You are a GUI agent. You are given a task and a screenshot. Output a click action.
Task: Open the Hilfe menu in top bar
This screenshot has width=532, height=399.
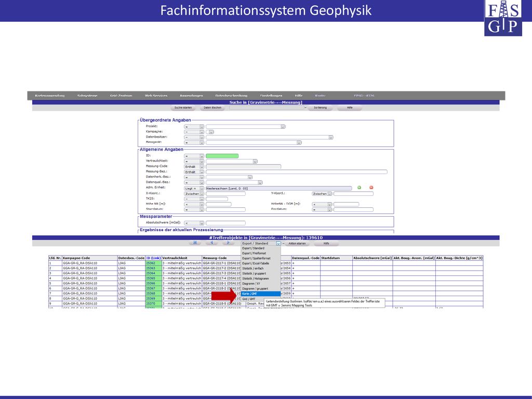coord(299,96)
